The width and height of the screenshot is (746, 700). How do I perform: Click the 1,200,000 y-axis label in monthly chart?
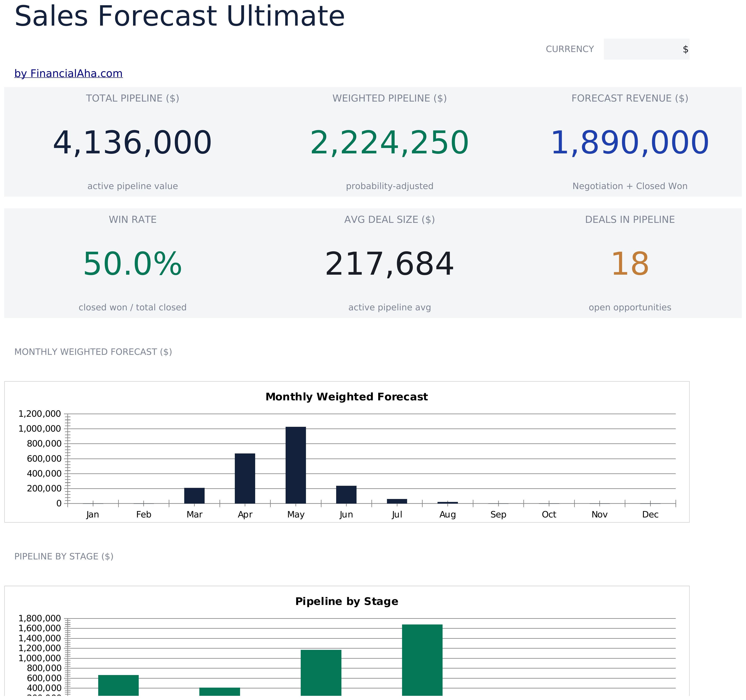tap(40, 414)
